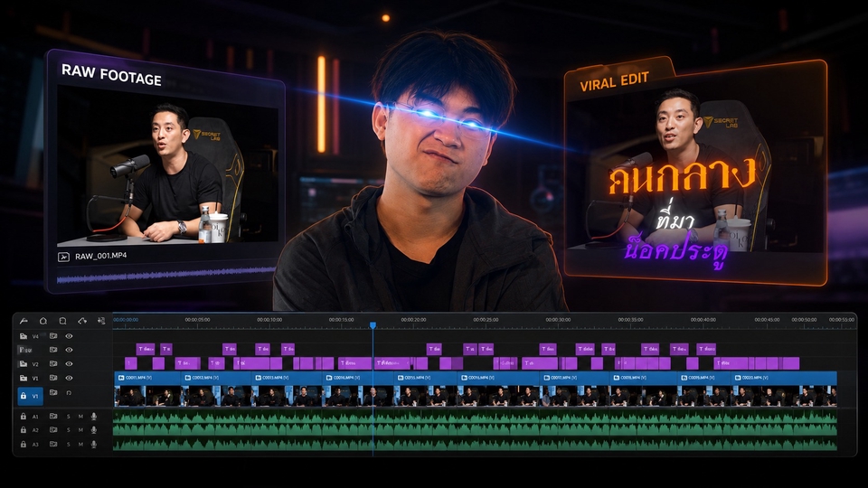Screen dimensions: 868x488
Task: Mute the A1 audio track
Action: [x=80, y=416]
